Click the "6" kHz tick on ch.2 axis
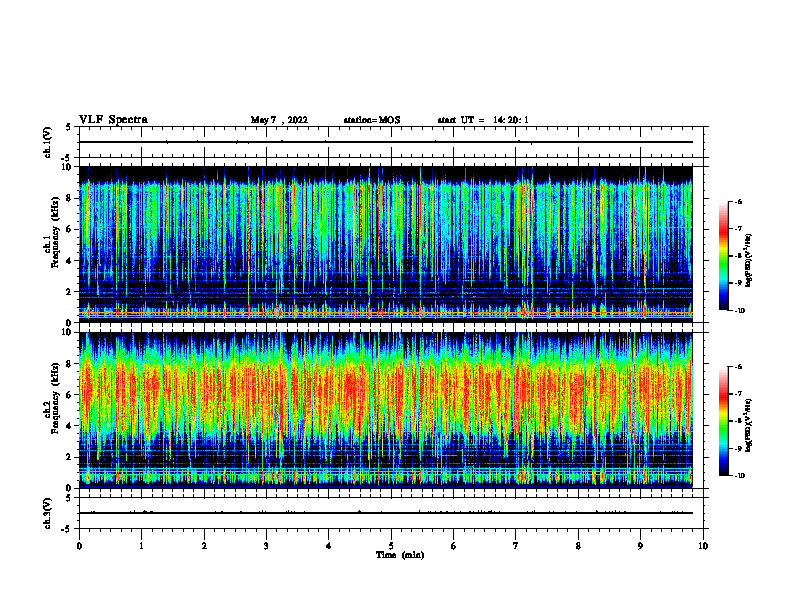The image size is (792, 612). pyautogui.click(x=70, y=395)
